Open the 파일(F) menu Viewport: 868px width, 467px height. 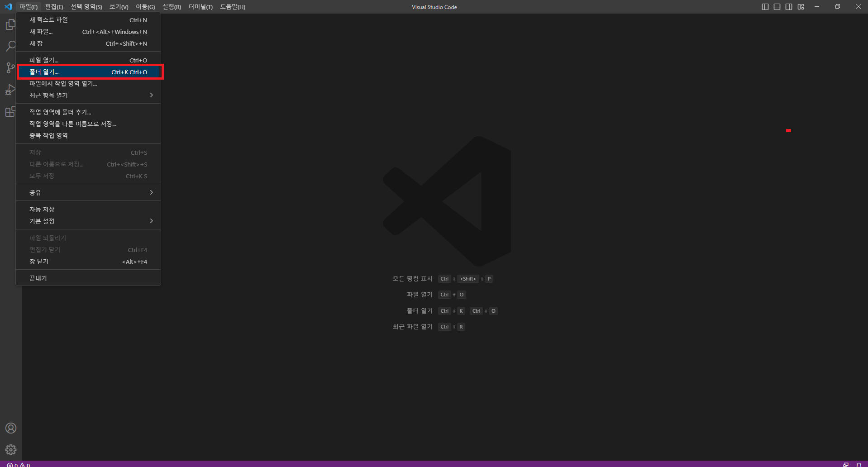[29, 7]
